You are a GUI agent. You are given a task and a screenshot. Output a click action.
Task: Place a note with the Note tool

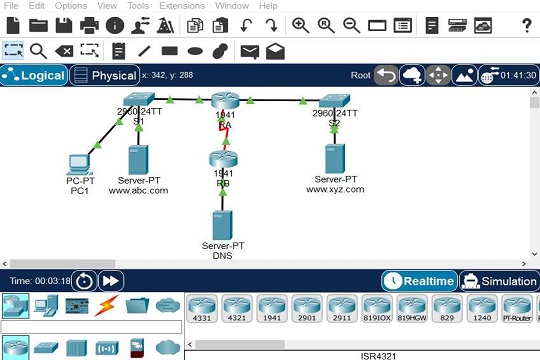pos(118,51)
